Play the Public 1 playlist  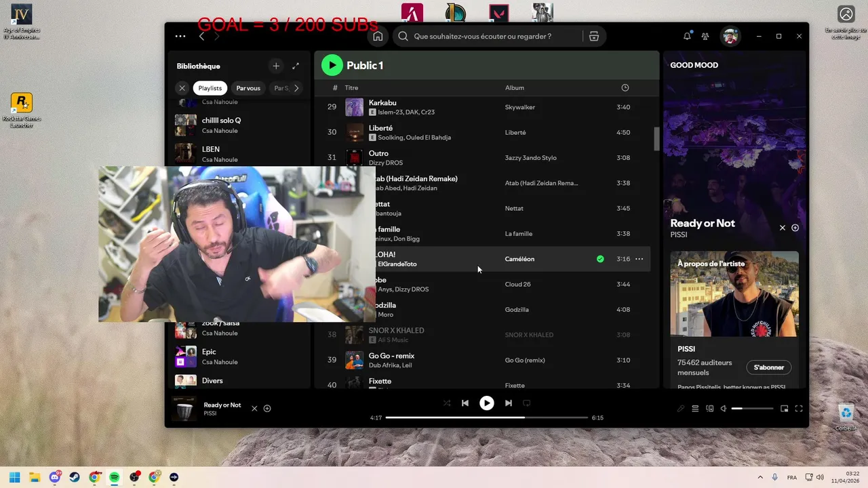332,65
